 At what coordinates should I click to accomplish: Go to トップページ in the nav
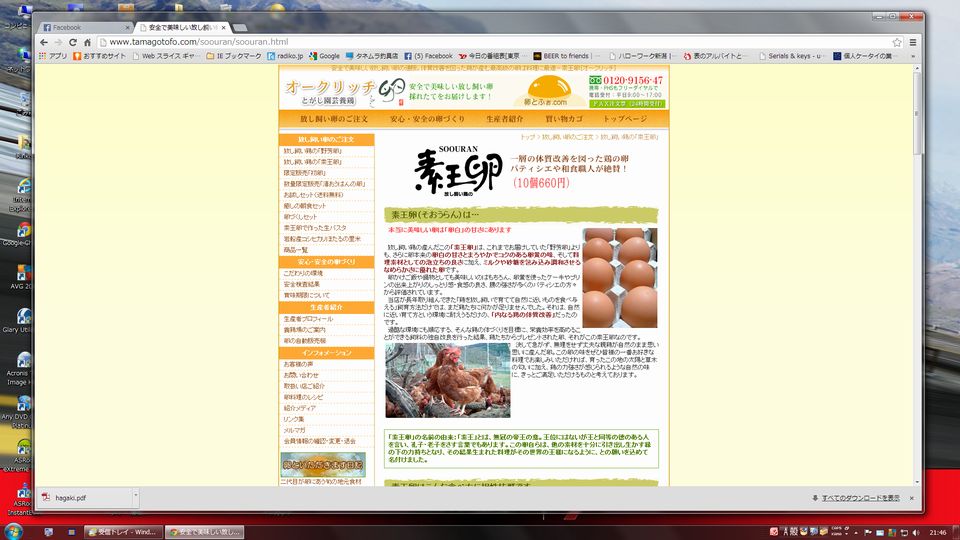pyautogui.click(x=625, y=119)
